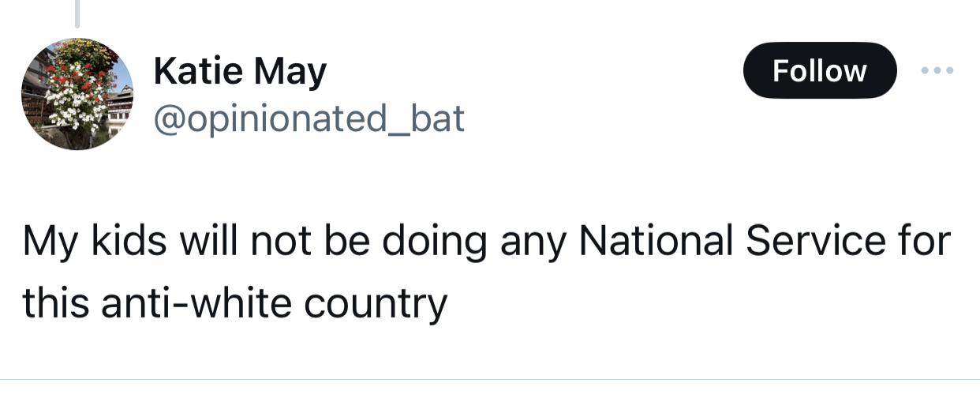Click the Katie May display name

click(x=240, y=72)
